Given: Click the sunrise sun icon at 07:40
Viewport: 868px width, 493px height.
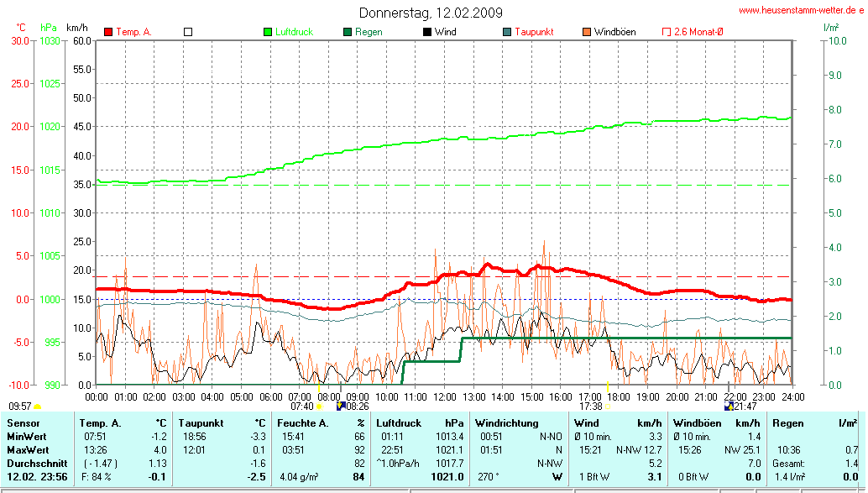Looking at the screenshot, I should pyautogui.click(x=319, y=406).
